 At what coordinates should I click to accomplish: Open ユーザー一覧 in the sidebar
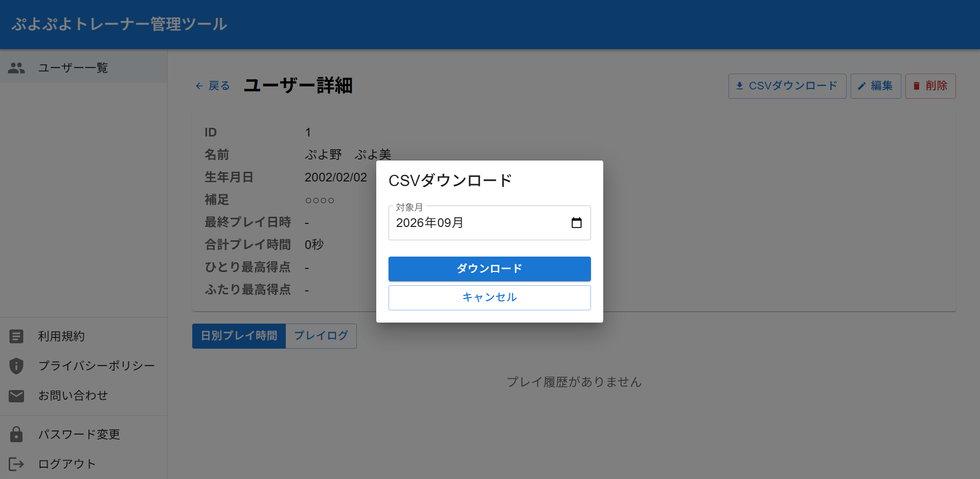[84, 68]
